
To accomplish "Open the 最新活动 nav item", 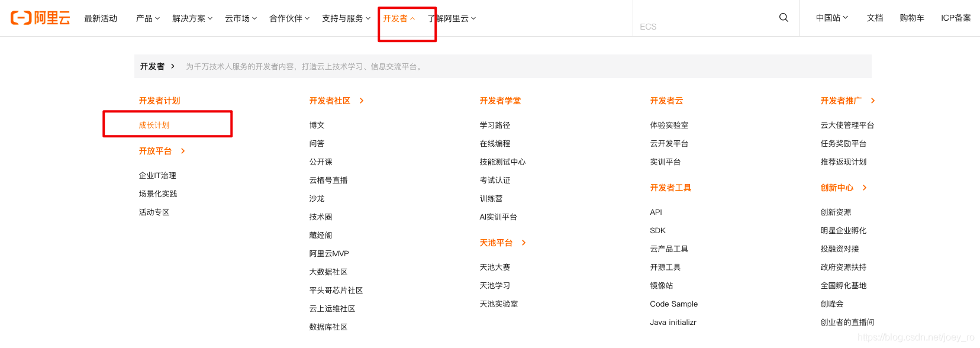I will (101, 18).
